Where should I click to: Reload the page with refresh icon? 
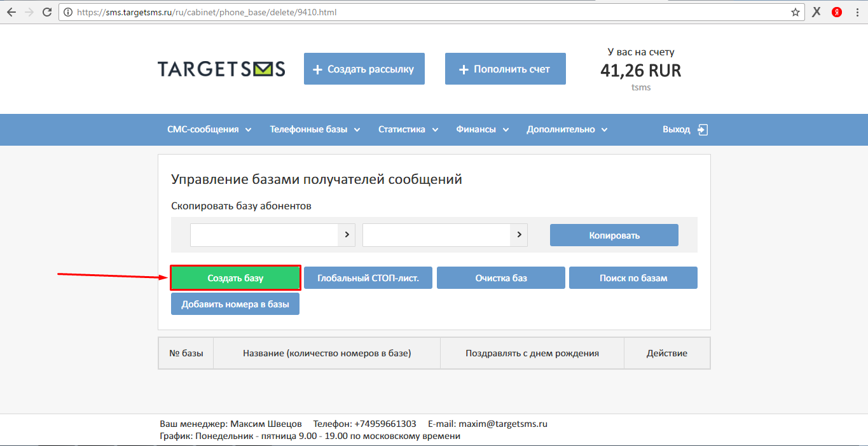pos(47,12)
